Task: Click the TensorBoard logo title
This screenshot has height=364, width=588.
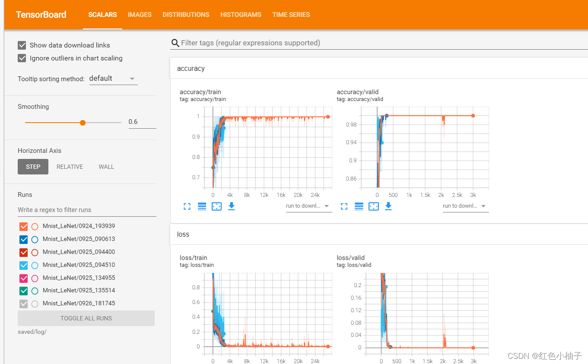Action: point(41,15)
